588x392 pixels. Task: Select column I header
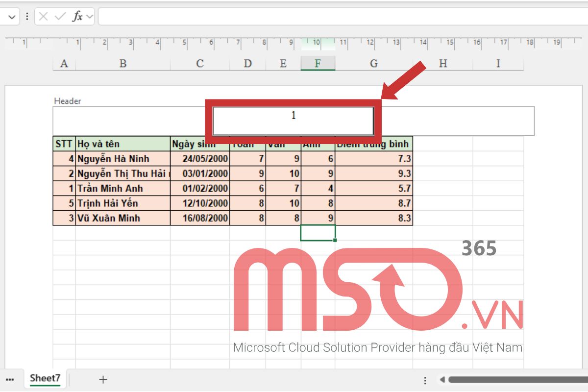click(x=498, y=63)
